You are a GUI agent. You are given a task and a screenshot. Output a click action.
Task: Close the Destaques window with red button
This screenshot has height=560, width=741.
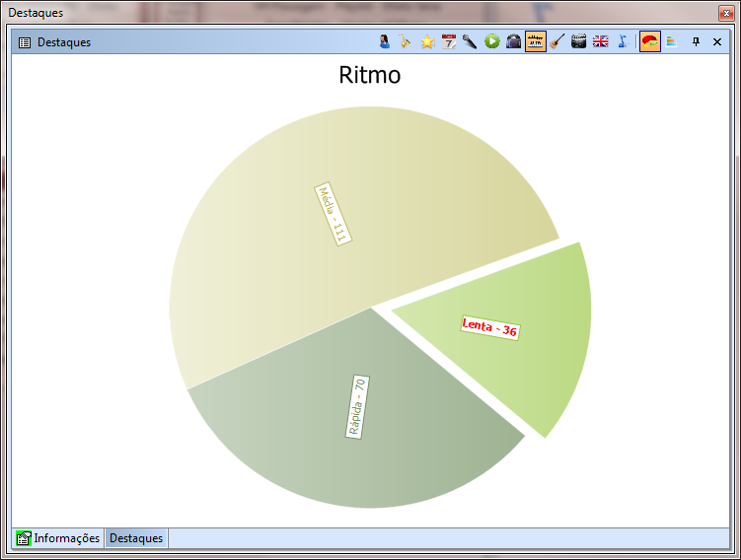pos(726,13)
